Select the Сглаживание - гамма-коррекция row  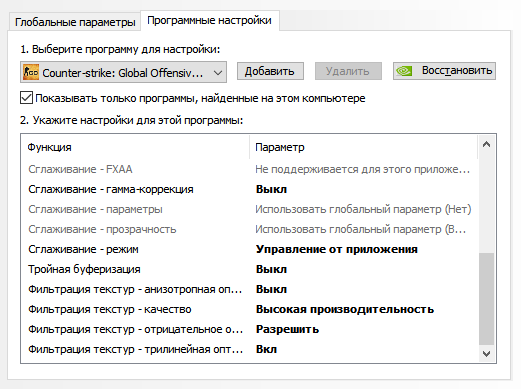point(250,189)
